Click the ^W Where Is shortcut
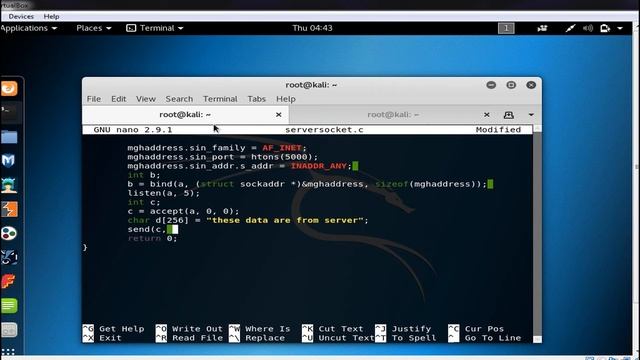 (x=260, y=329)
